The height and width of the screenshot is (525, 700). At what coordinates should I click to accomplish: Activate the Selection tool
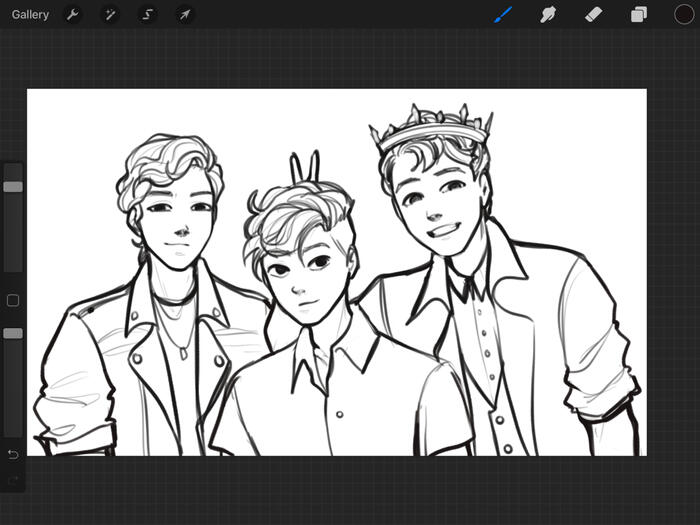[x=147, y=15]
